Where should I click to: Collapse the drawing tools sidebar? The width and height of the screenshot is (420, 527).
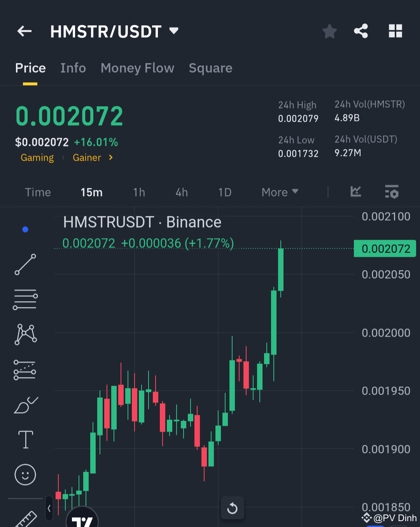[49, 508]
